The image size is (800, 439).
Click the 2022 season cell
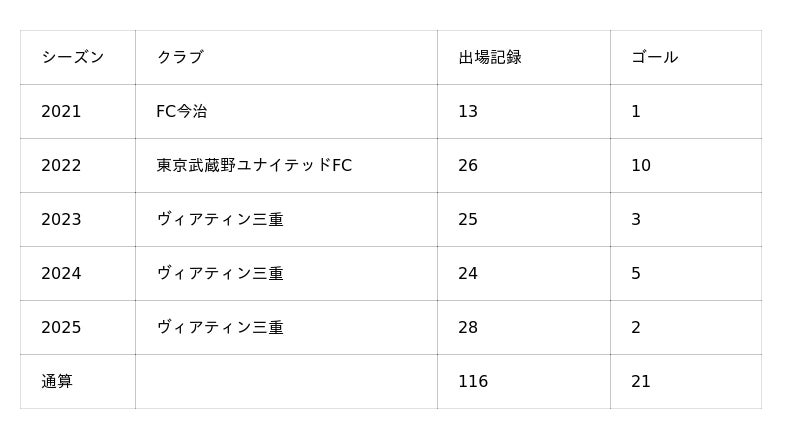pyautogui.click(x=61, y=165)
